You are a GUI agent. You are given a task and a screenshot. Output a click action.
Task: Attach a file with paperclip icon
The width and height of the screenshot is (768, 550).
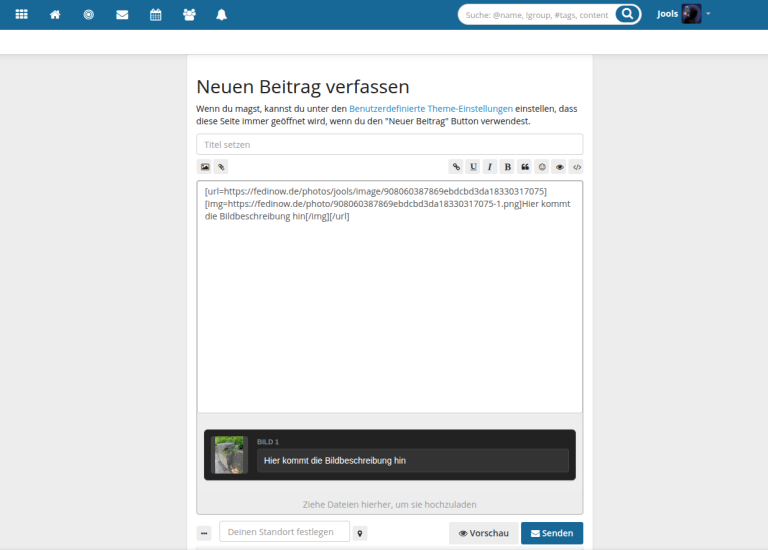click(221, 167)
